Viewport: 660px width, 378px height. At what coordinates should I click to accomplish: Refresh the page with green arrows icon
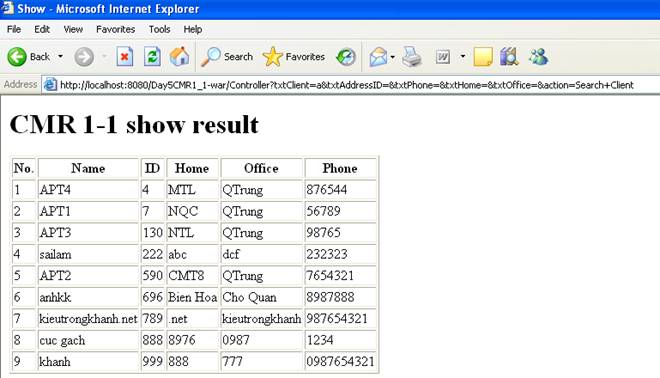(152, 57)
